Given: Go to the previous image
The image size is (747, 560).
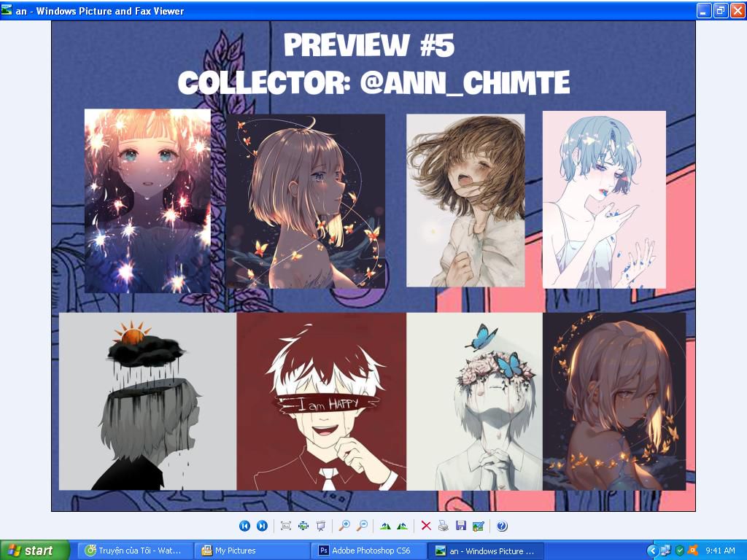Looking at the screenshot, I should click(244, 526).
